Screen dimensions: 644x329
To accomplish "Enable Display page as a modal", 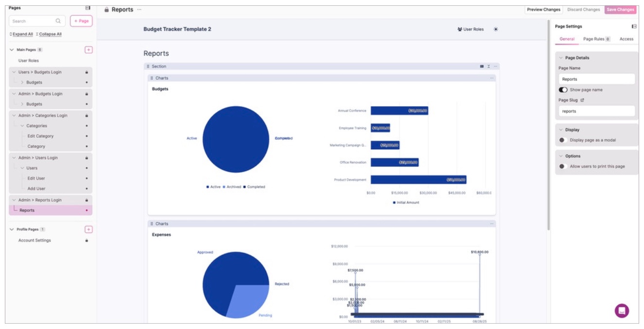I will [x=563, y=140].
